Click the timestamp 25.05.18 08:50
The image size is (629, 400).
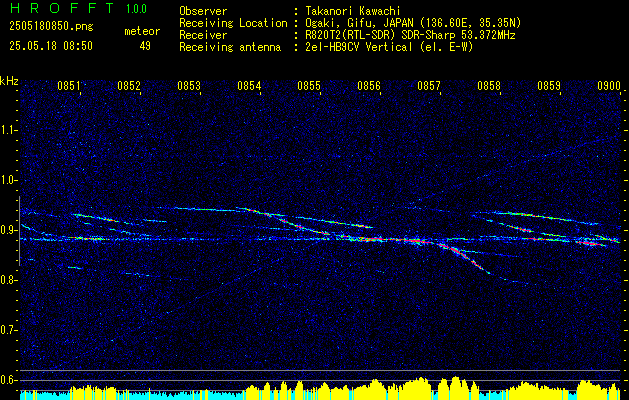pyautogui.click(x=51, y=46)
